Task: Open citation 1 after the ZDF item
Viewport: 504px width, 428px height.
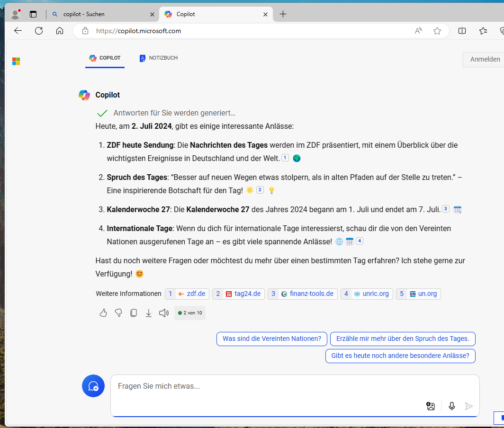Action: click(x=285, y=158)
